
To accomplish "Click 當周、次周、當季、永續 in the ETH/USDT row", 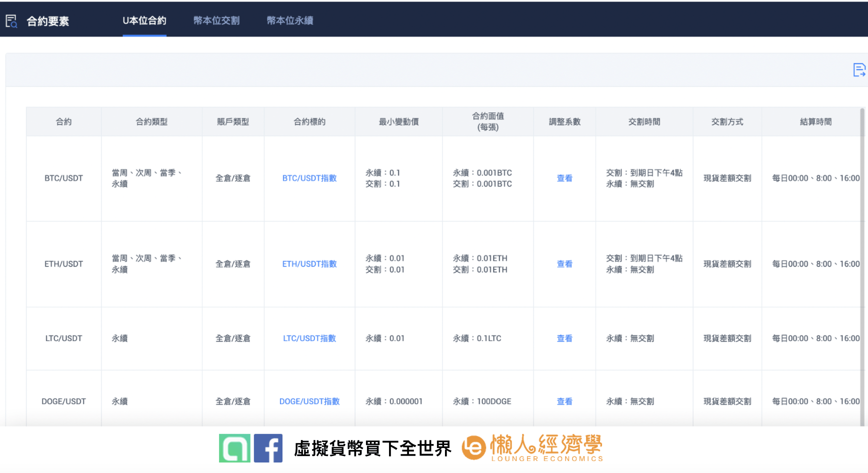I will click(x=146, y=264).
